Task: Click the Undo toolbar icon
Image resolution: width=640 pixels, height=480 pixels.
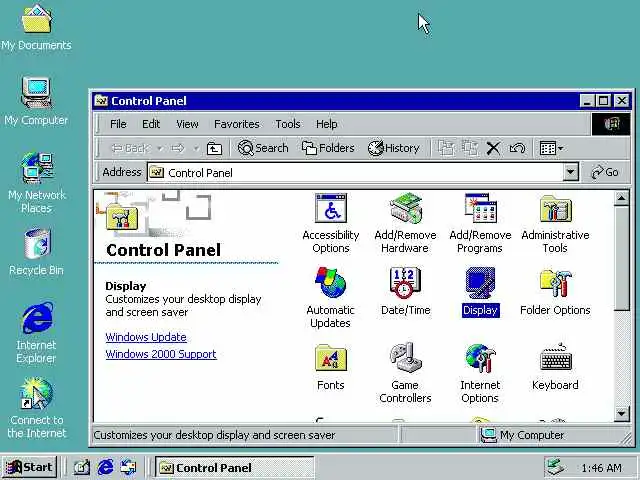Action: (517, 148)
